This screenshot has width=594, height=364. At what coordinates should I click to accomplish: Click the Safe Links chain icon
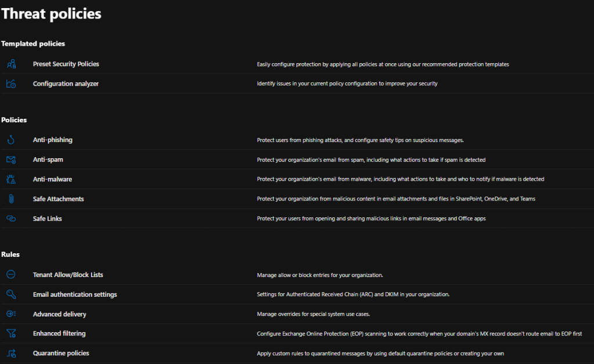[x=11, y=219]
